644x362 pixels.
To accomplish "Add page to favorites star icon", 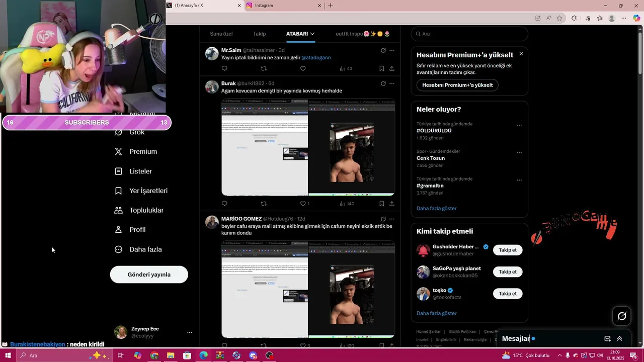I will point(559,18).
